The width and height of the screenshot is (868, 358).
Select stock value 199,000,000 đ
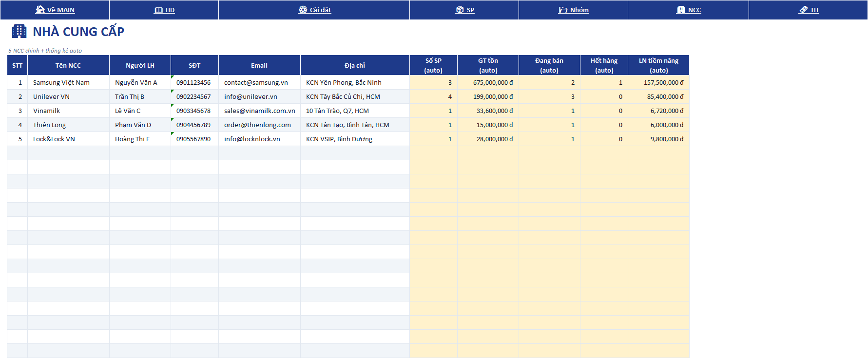pyautogui.click(x=488, y=96)
